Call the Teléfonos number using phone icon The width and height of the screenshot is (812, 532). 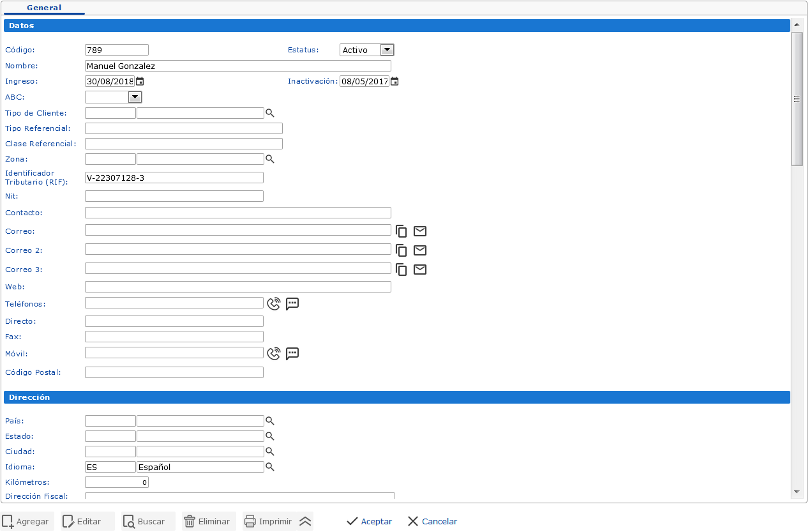(274, 304)
